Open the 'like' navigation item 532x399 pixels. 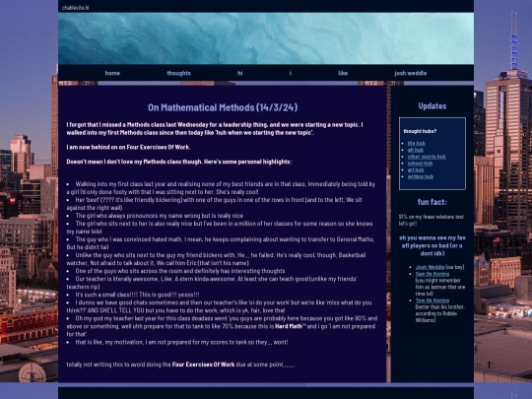pyautogui.click(x=343, y=73)
